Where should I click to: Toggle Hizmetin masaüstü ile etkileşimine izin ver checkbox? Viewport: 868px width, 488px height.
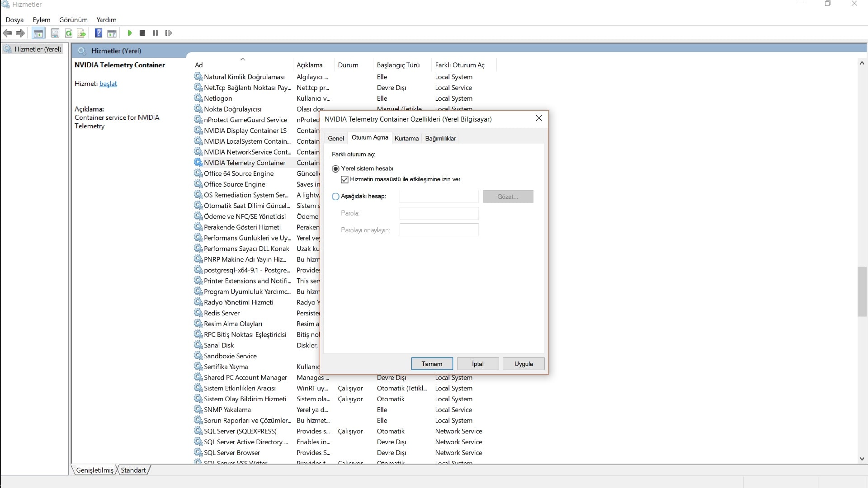[344, 179]
